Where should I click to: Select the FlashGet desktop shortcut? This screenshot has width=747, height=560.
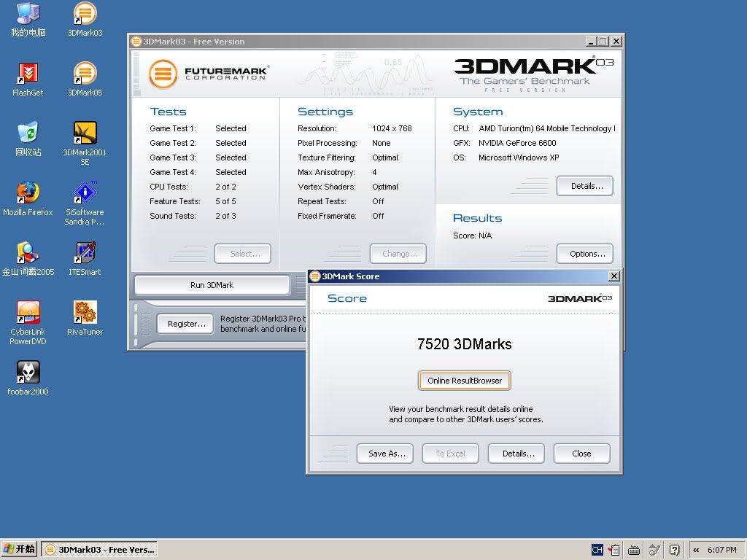[x=28, y=79]
